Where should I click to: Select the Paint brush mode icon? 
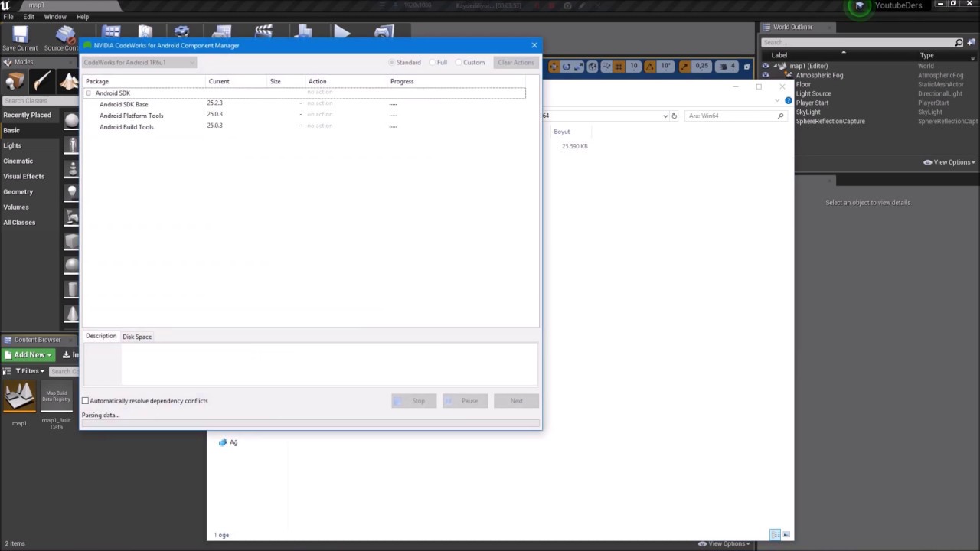click(42, 82)
